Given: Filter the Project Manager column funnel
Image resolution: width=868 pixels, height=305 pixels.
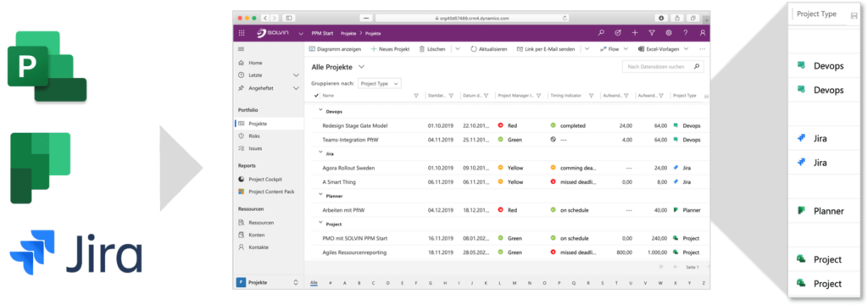Looking at the screenshot, I should click(538, 95).
